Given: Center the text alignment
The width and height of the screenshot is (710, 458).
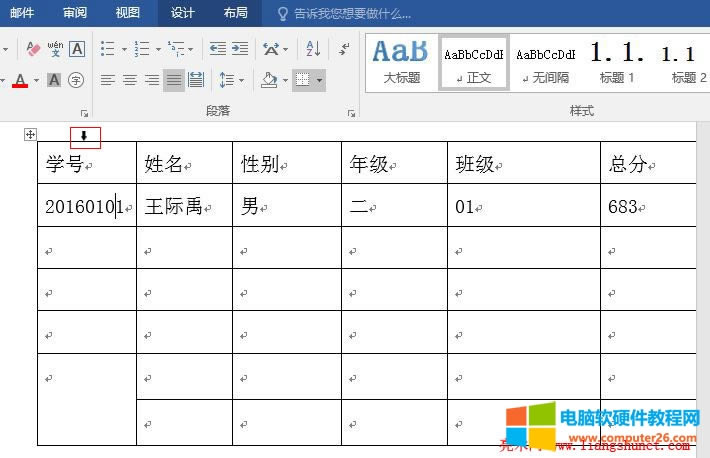Looking at the screenshot, I should pos(130,81).
